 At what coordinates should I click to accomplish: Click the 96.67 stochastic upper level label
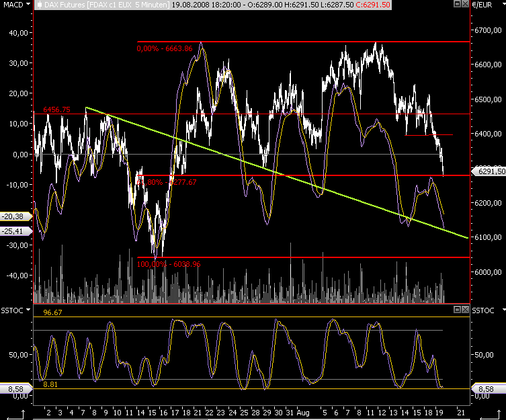click(x=52, y=312)
